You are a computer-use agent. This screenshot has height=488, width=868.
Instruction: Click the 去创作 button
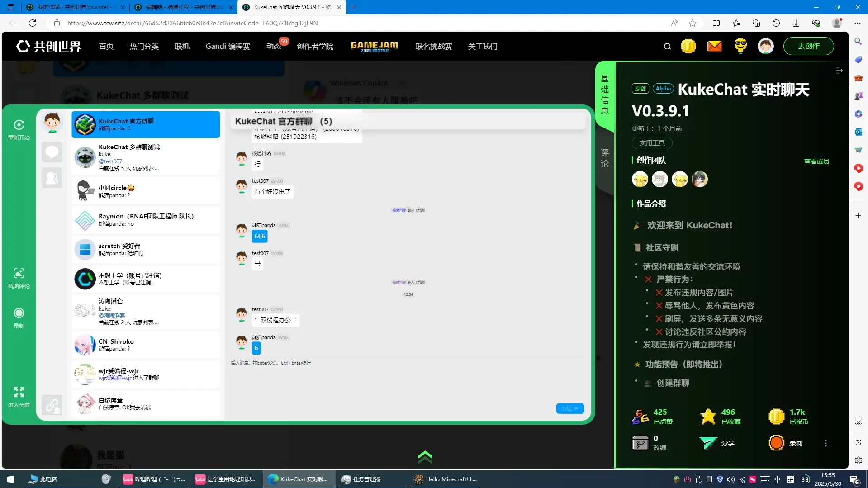[809, 46]
